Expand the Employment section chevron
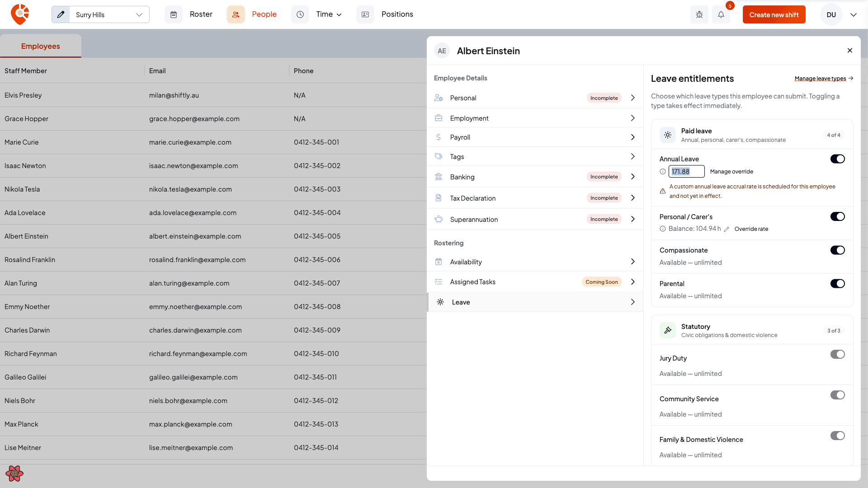The height and width of the screenshot is (488, 868). [632, 118]
